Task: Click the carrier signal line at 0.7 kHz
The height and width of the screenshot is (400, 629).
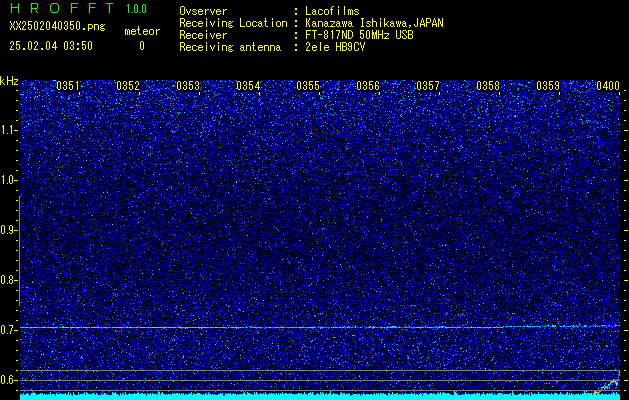Action: (320, 327)
